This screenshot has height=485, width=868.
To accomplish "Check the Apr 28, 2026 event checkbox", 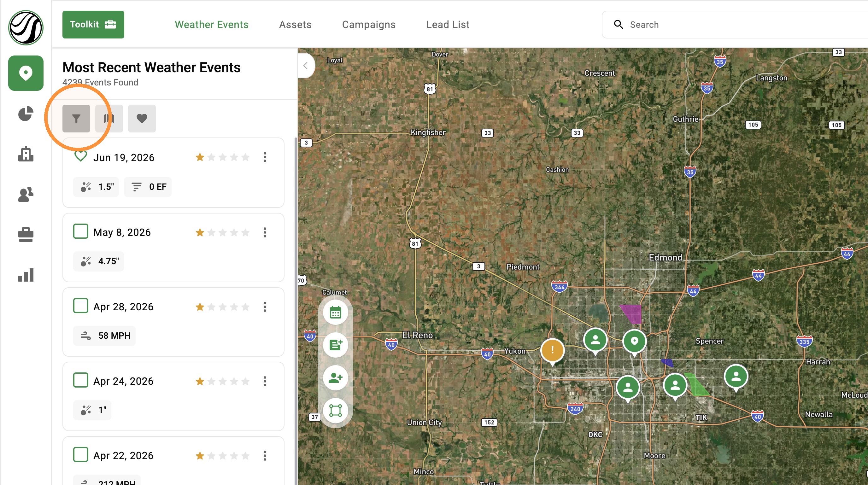I will click(x=80, y=306).
